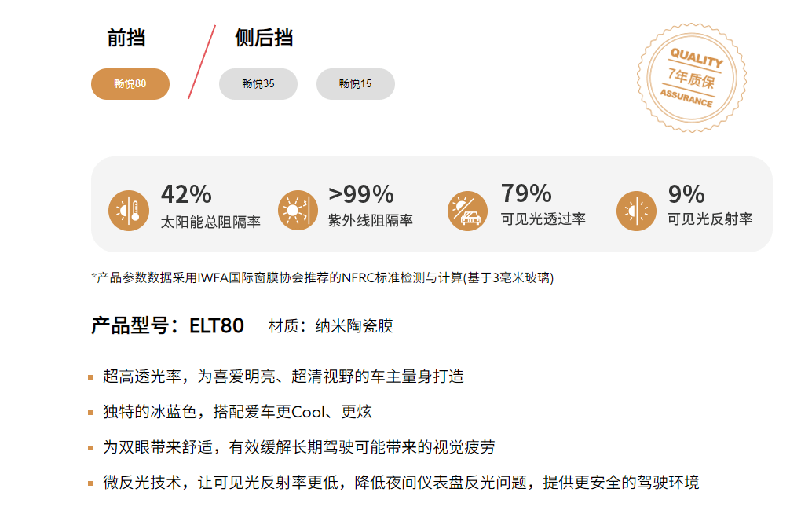Click the visible light reflectance icon
812x518 pixels.
[x=636, y=210]
